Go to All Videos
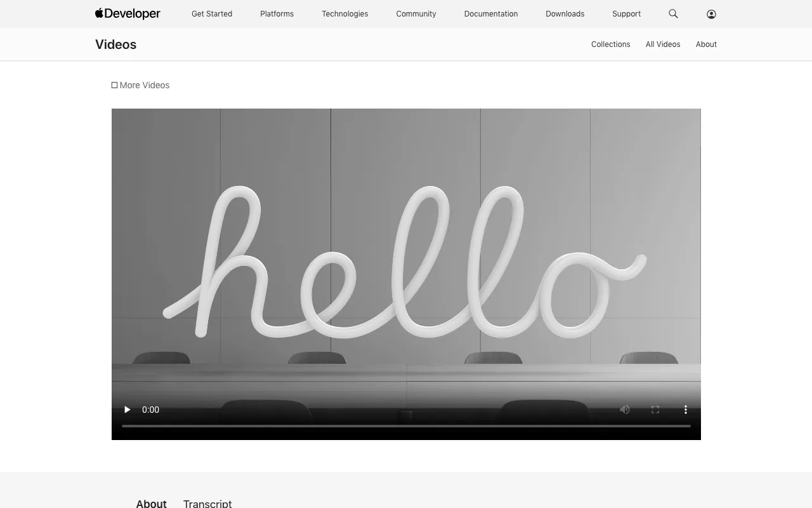 [663, 44]
